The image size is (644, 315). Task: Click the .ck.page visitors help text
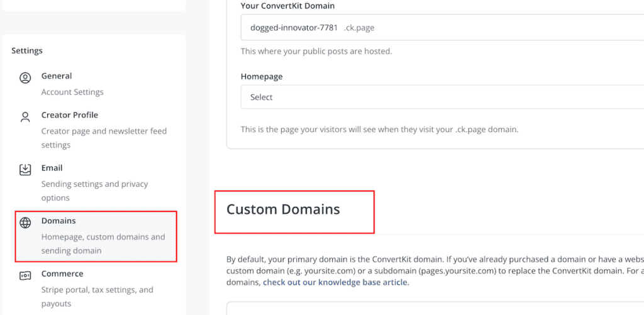[x=380, y=130]
